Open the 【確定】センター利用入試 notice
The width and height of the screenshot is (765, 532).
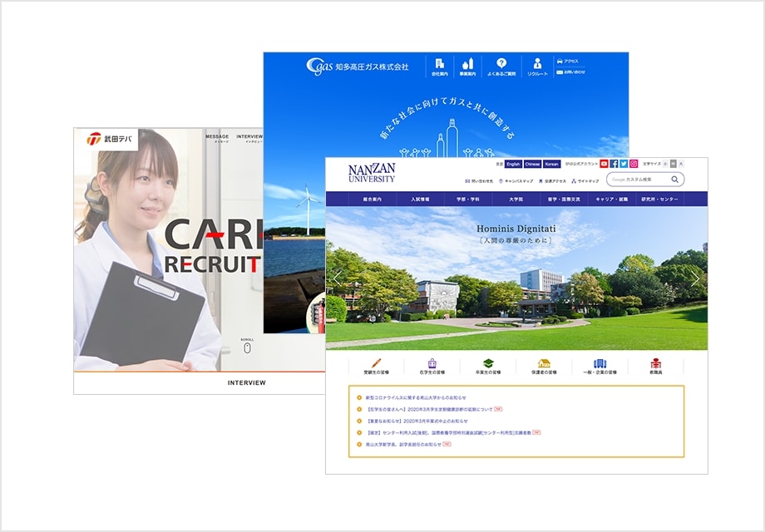pyautogui.click(x=448, y=432)
